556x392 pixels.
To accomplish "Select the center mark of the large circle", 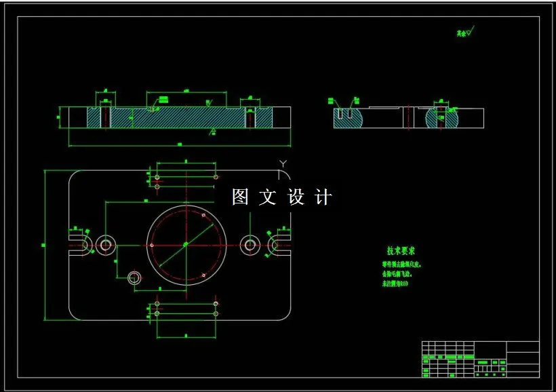I will (x=185, y=245).
